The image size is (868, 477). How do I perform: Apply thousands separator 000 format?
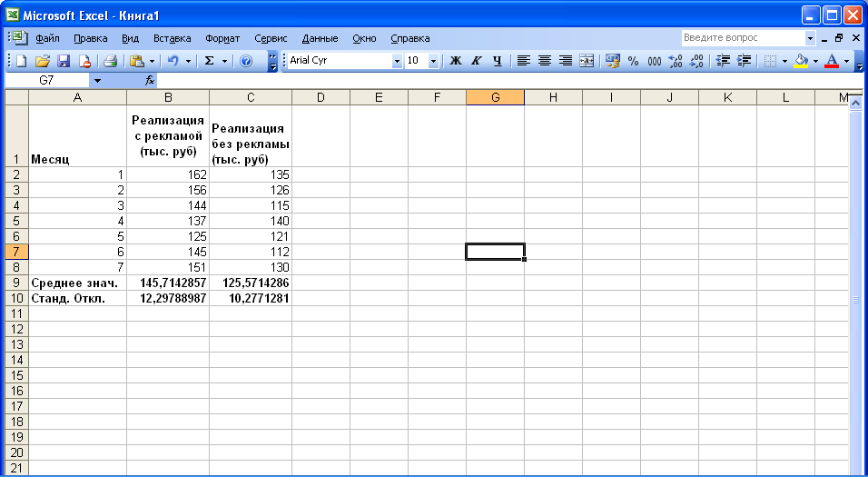click(x=655, y=61)
